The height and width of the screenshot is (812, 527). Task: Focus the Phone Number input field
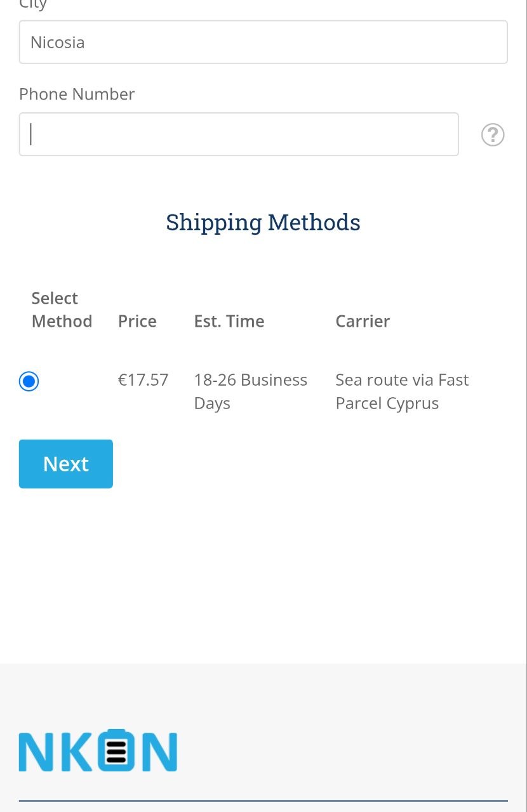click(239, 134)
